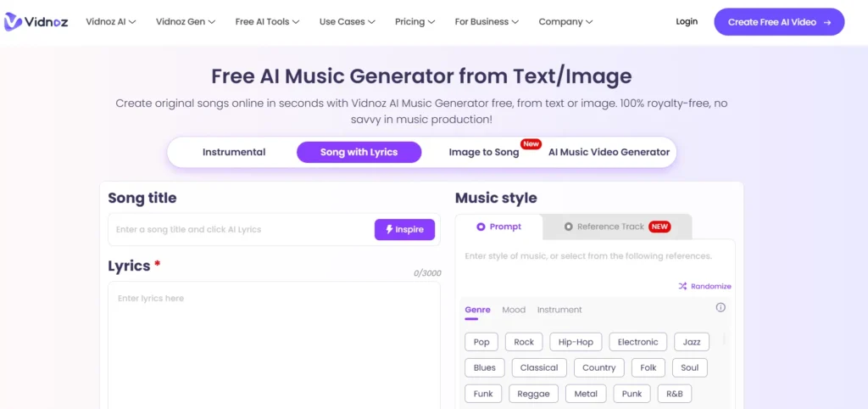Choose the Rock genre tag
This screenshot has height=409, width=868.
[x=524, y=342]
